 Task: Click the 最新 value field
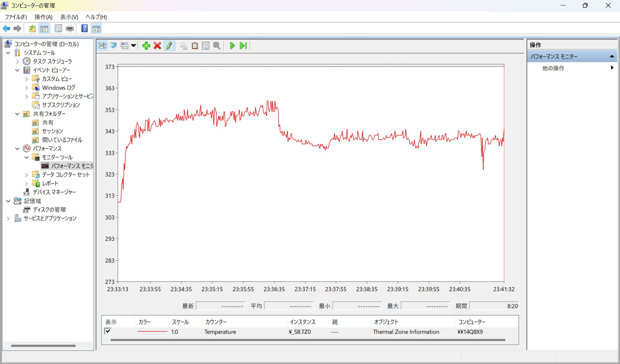(221, 306)
